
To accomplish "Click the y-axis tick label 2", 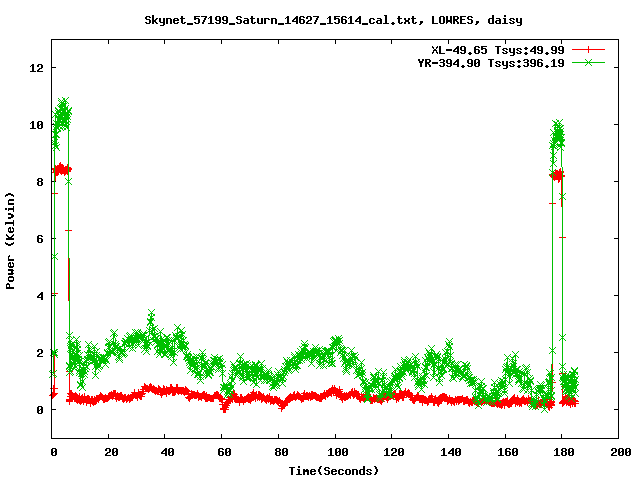I will click(40, 353).
